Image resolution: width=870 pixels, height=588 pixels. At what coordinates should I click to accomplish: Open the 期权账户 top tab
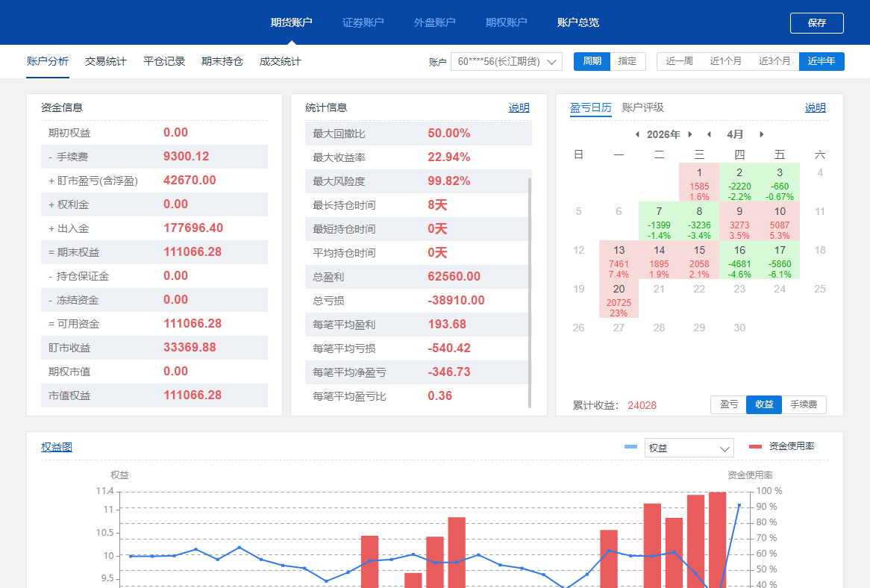(x=506, y=22)
